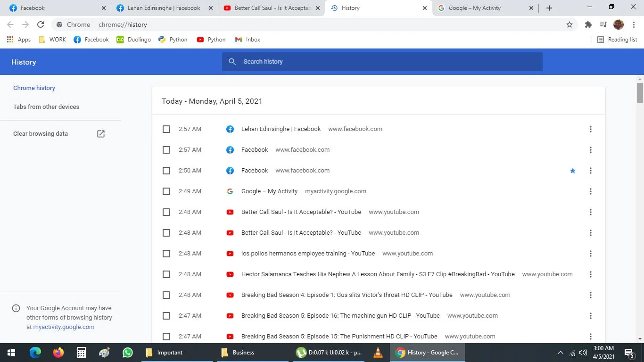The height and width of the screenshot is (362, 644).
Task: Open Duolingo bookmark
Action: [134, 40]
